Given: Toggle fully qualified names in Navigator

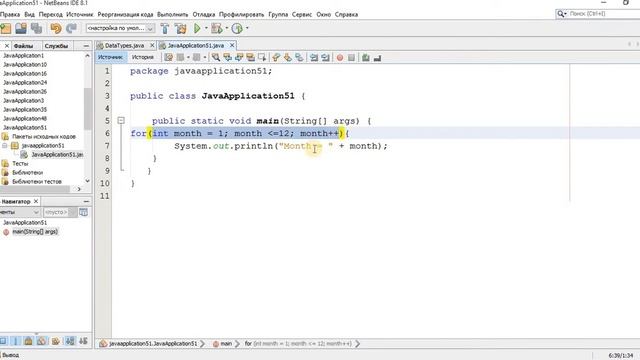Looking at the screenshot, I should coord(56,341).
